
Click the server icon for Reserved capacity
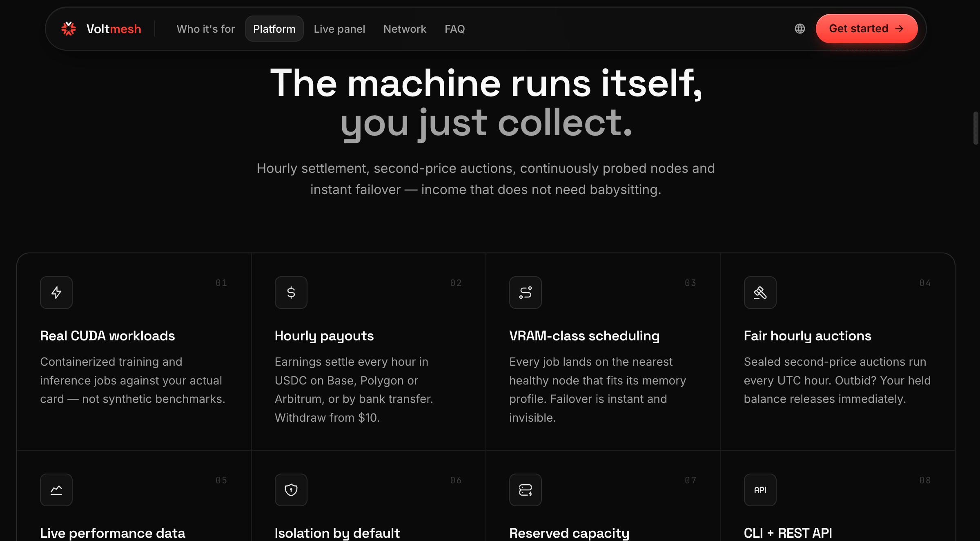pos(525,490)
